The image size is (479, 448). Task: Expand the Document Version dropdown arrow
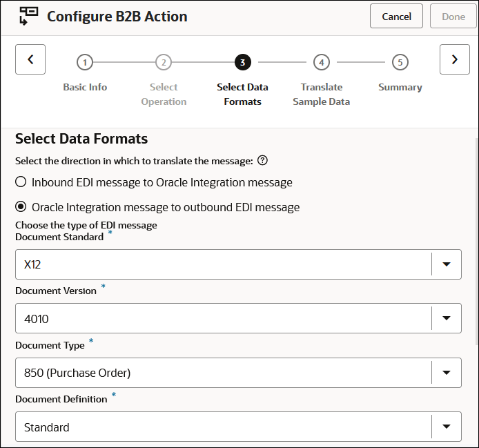447,318
